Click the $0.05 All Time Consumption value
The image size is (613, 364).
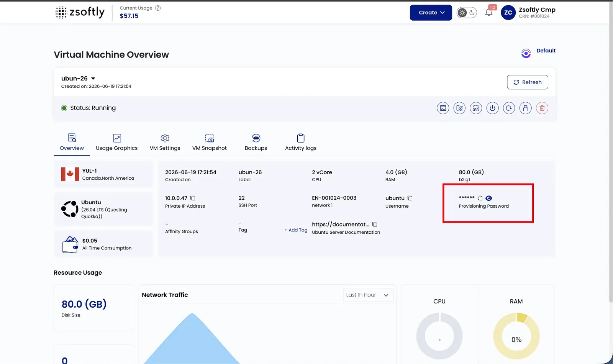[90, 241]
